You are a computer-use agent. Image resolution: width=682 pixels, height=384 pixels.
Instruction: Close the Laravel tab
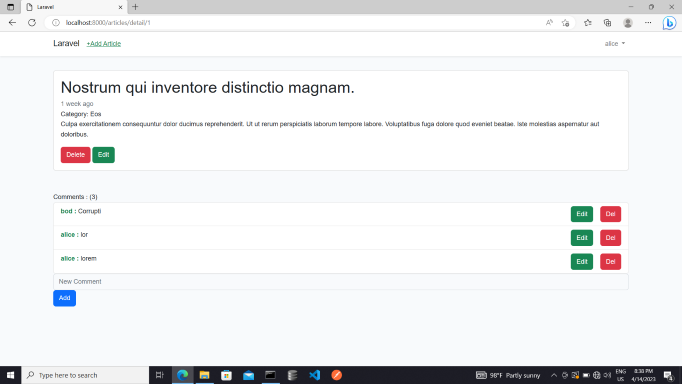point(120,7)
